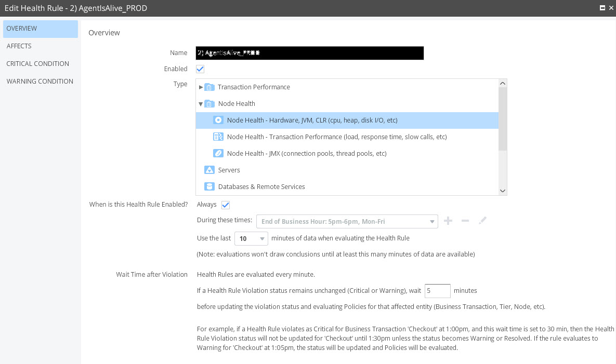Click the Node Health folder icon

[209, 104]
